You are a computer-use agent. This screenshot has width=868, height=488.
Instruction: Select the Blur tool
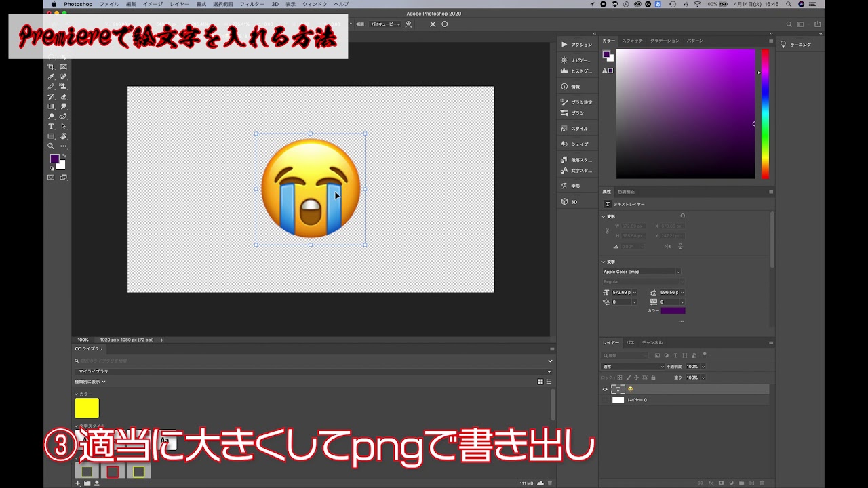pos(63,106)
